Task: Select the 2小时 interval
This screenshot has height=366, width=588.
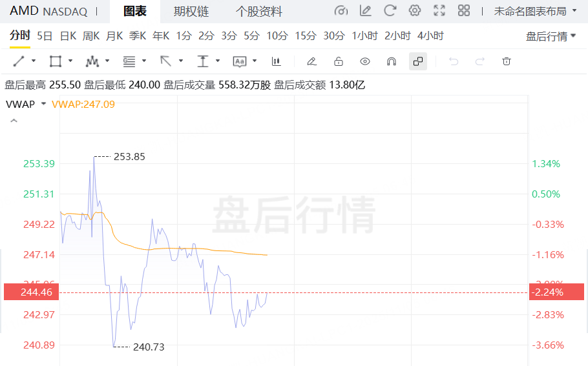Action: tap(397, 36)
